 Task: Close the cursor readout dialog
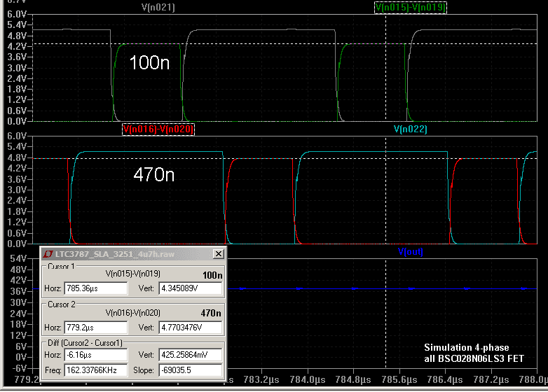[x=219, y=253]
